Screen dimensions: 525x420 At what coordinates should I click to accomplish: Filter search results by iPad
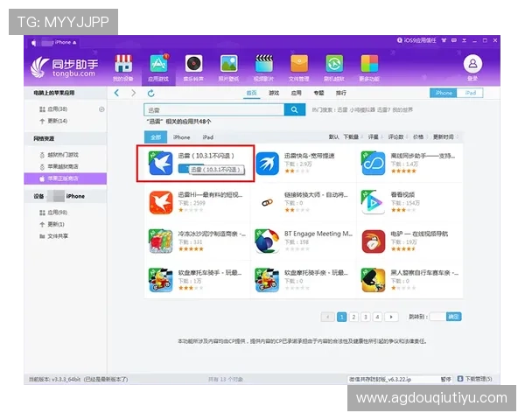(x=208, y=137)
